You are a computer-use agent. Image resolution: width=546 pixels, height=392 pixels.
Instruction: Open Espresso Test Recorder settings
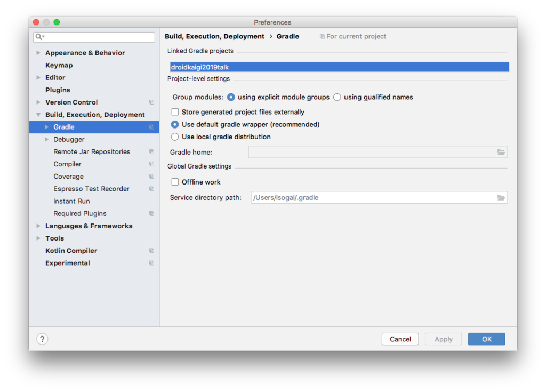[91, 188]
